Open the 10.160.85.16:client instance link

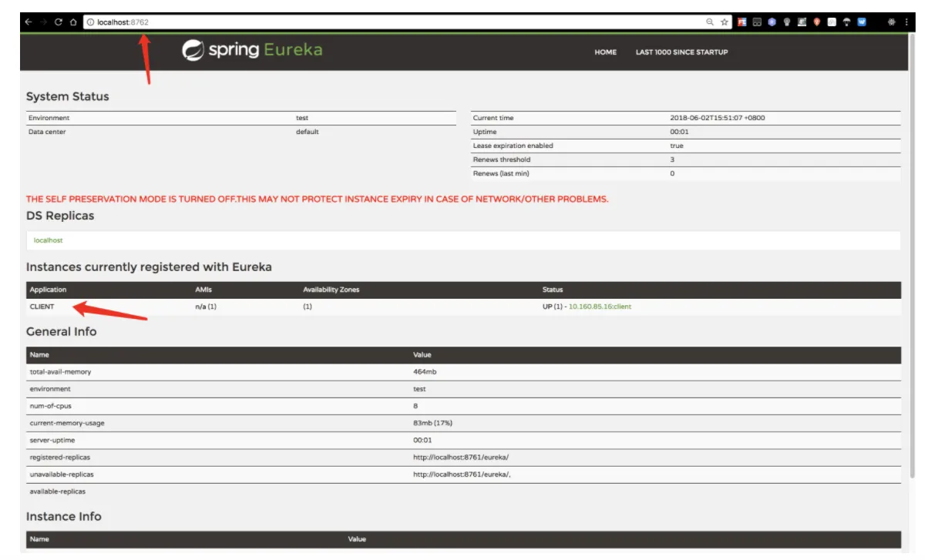coord(600,307)
